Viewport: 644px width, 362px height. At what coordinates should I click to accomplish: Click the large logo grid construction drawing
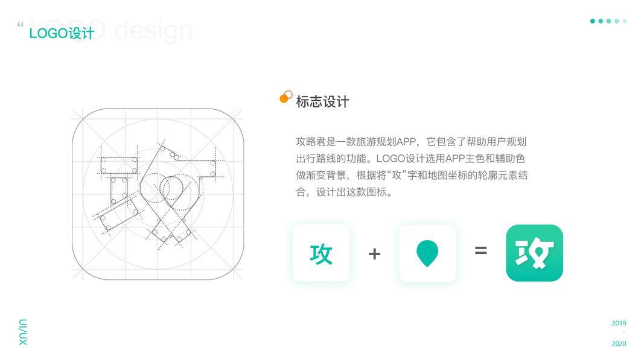158,194
